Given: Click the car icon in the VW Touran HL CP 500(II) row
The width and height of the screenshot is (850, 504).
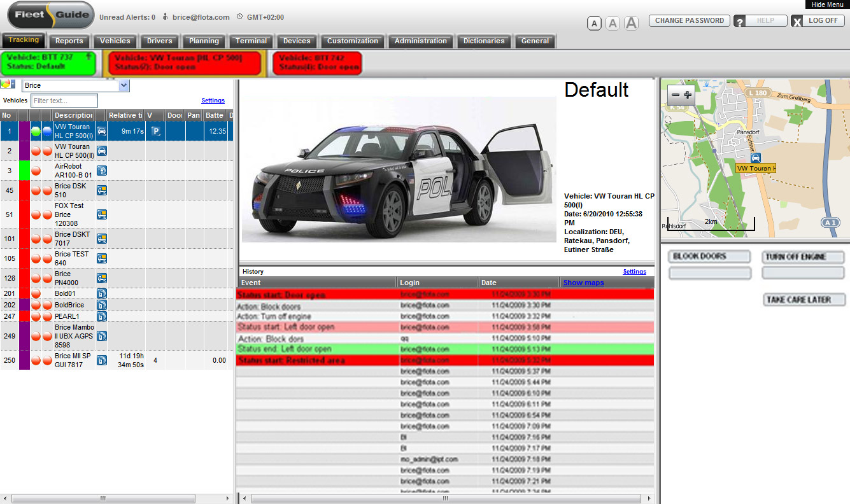Looking at the screenshot, I should pos(101,151).
